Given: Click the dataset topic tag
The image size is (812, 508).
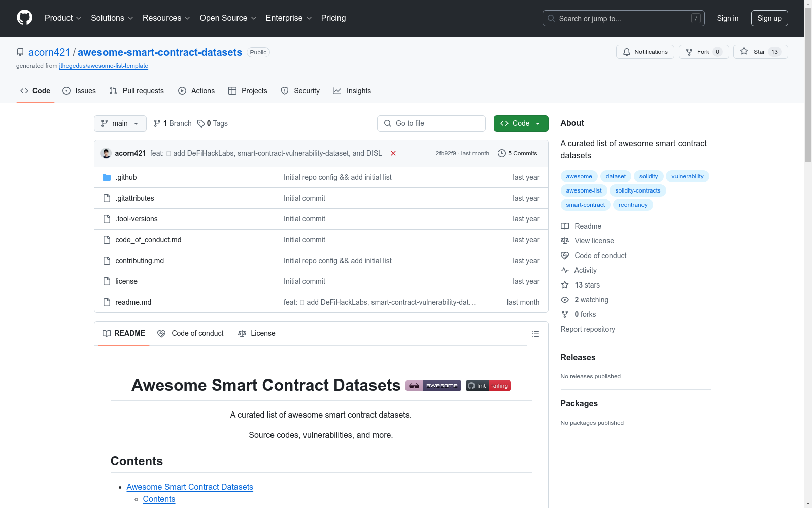Looking at the screenshot, I should click(x=616, y=176).
